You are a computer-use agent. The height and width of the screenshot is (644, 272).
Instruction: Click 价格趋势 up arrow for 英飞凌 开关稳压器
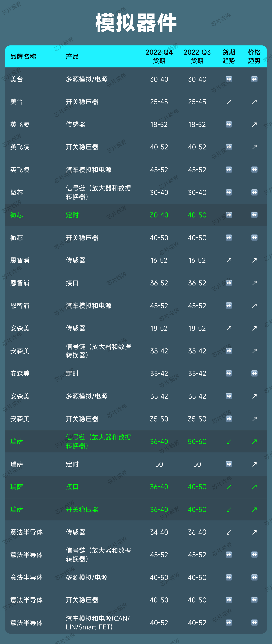pos(254,147)
